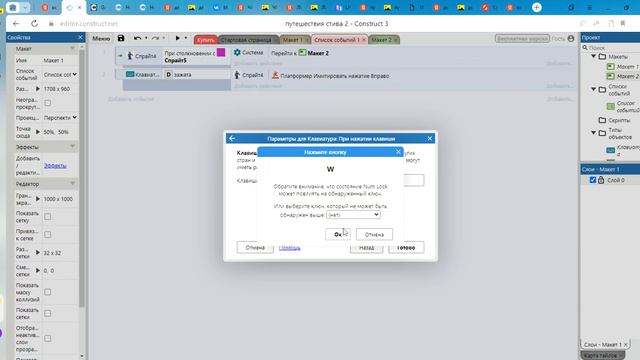Collapse the Эффекты section
This screenshot has width=640, height=360.
(x=72, y=146)
